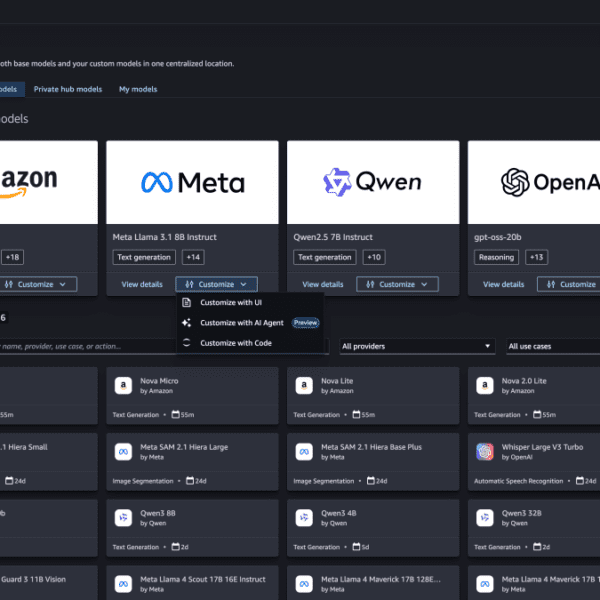The image size is (600, 600).
Task: Click the Meta icon on Llama 4 Maverick 17B 128E card
Action: point(304,584)
